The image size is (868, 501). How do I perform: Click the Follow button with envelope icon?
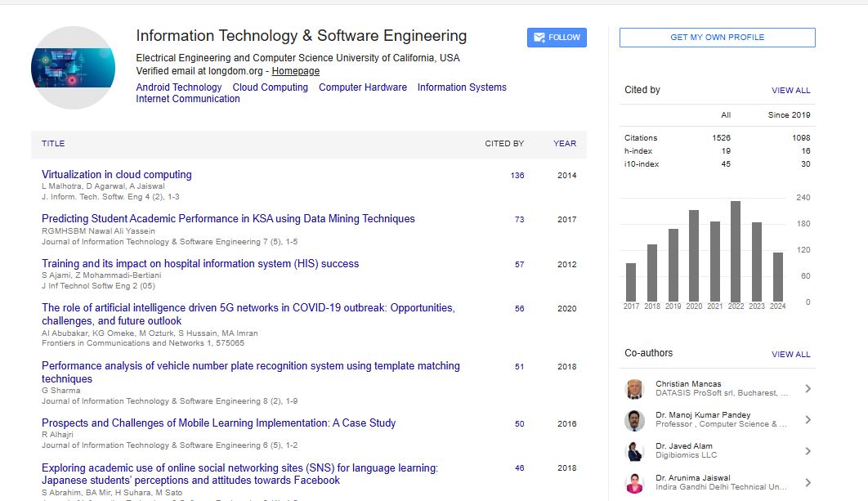pyautogui.click(x=556, y=38)
